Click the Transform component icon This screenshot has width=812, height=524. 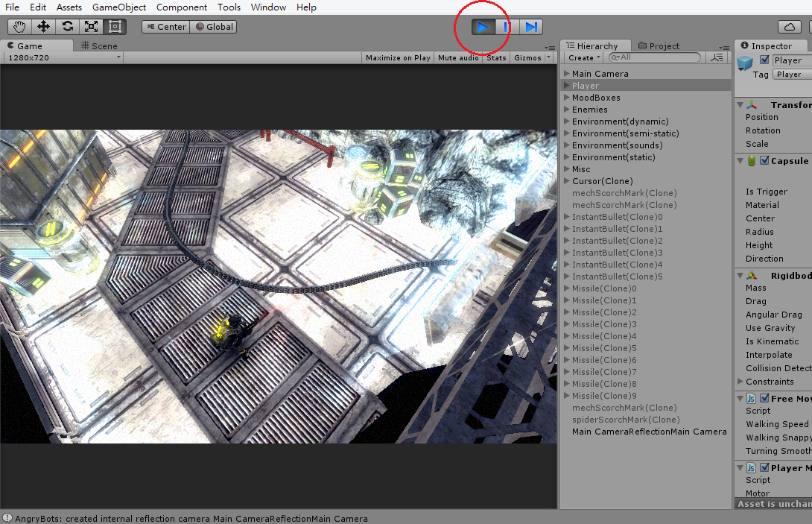tap(752, 104)
